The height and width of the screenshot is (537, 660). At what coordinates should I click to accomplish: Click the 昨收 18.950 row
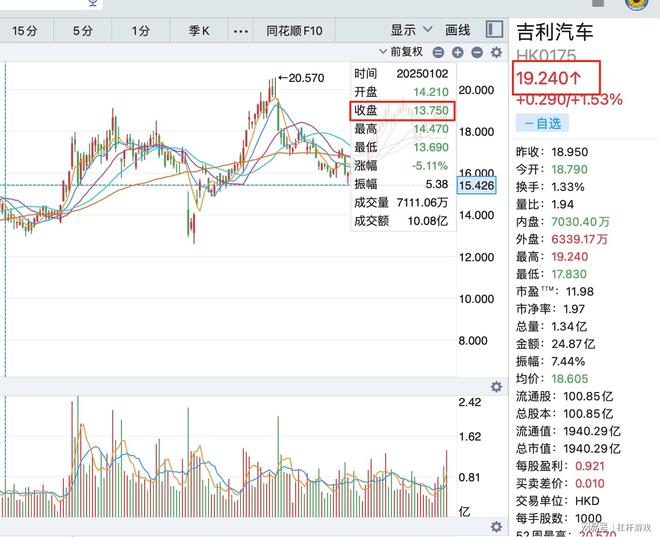(x=552, y=152)
